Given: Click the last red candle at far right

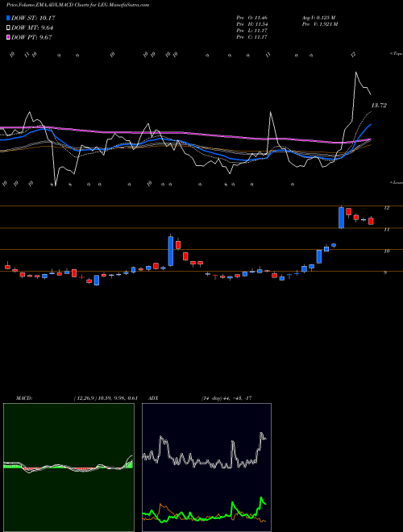Looking at the screenshot, I should [371, 221].
